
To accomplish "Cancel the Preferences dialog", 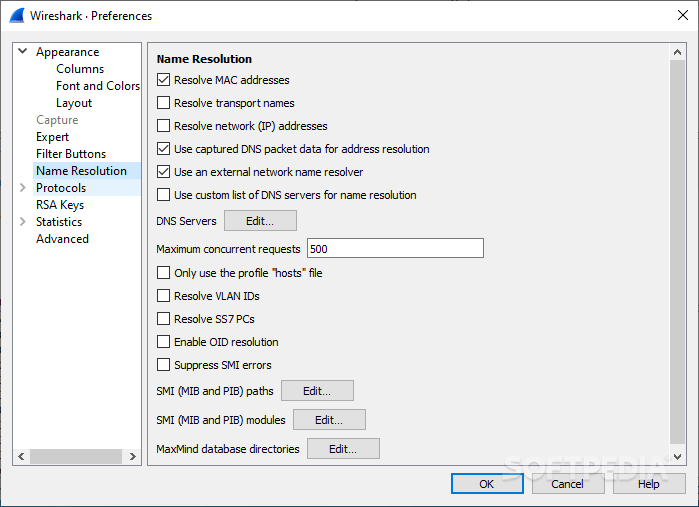I will click(x=568, y=484).
